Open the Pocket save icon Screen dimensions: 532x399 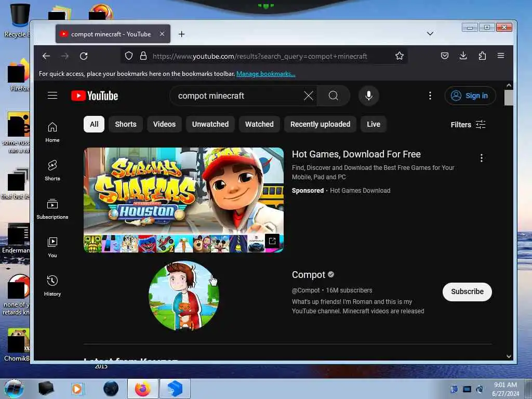pyautogui.click(x=445, y=56)
